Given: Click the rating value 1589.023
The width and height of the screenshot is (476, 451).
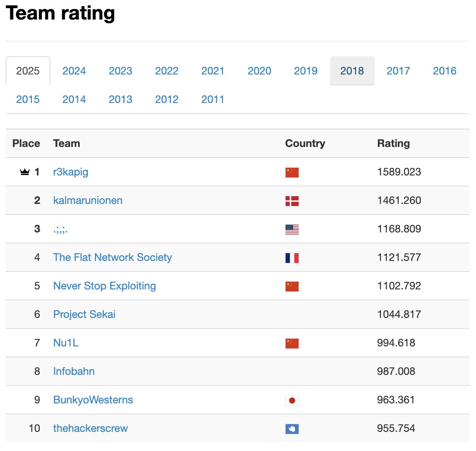Looking at the screenshot, I should coord(399,172).
